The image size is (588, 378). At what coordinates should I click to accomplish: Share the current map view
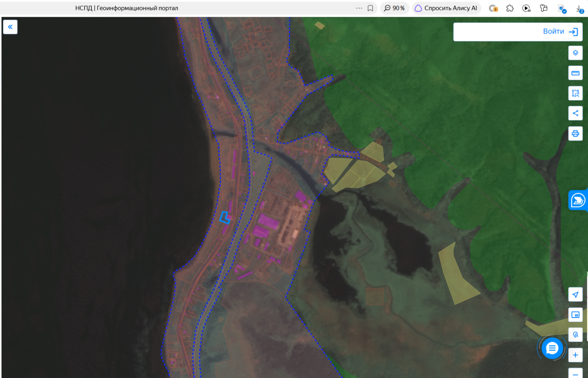tap(575, 113)
